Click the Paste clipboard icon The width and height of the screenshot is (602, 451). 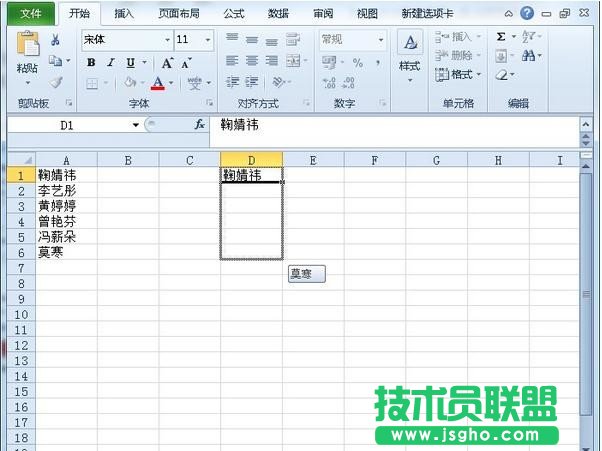click(28, 44)
